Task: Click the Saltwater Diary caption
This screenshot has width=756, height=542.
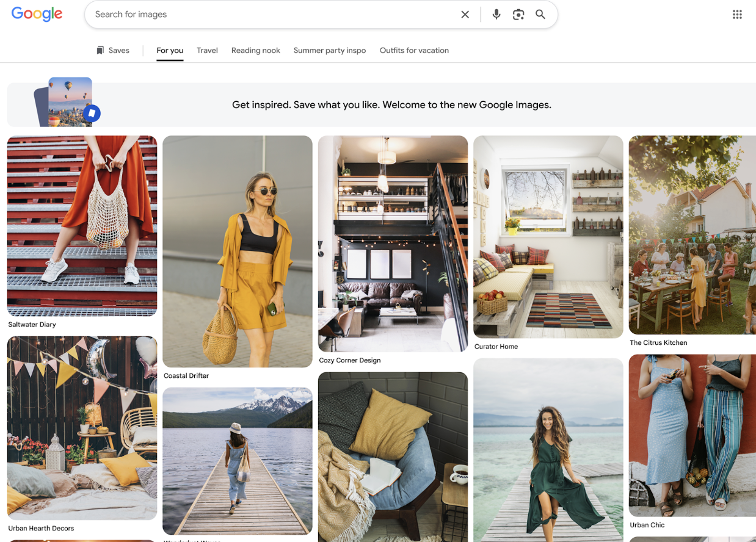Action: pos(32,325)
